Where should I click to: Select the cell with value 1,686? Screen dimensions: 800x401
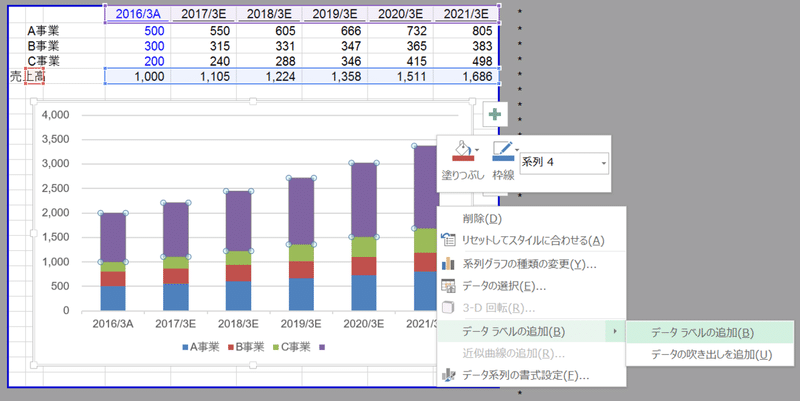[x=466, y=77]
